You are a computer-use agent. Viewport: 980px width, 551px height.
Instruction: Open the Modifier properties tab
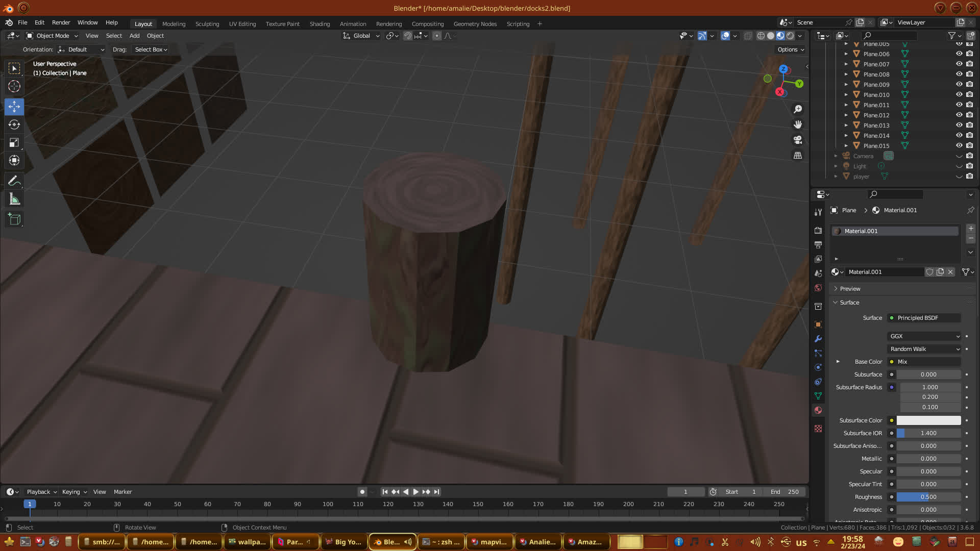818,339
